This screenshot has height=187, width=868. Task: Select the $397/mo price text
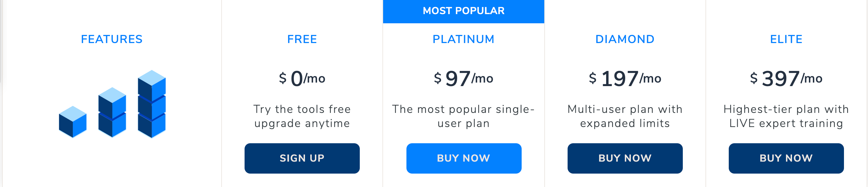click(x=786, y=78)
